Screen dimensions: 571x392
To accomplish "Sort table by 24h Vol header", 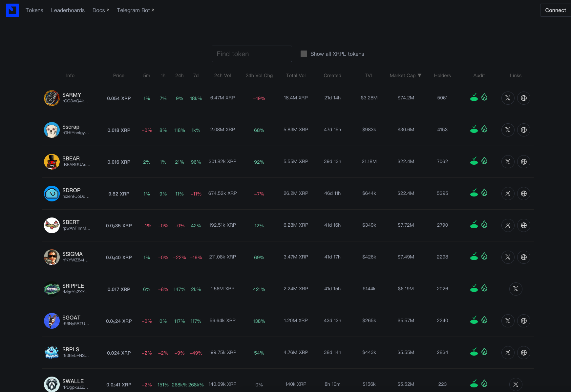I will click(222, 75).
